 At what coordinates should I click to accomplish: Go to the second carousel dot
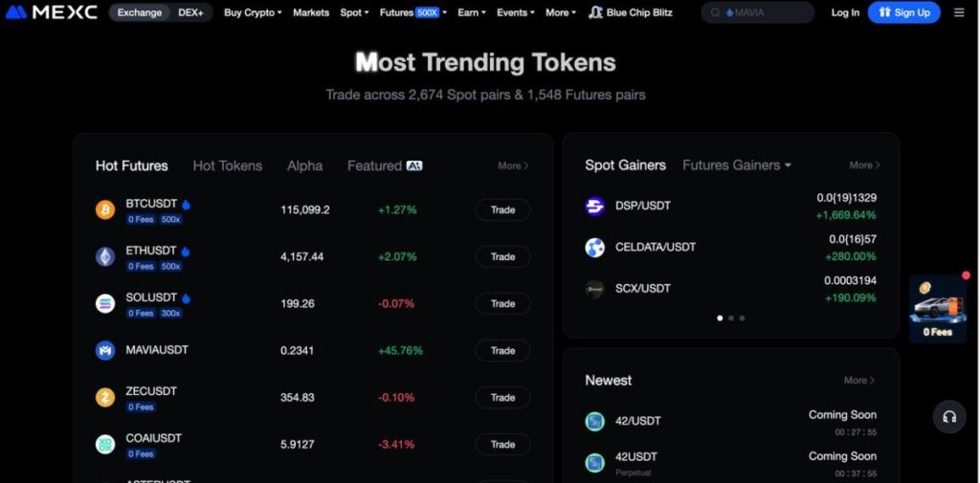click(731, 318)
